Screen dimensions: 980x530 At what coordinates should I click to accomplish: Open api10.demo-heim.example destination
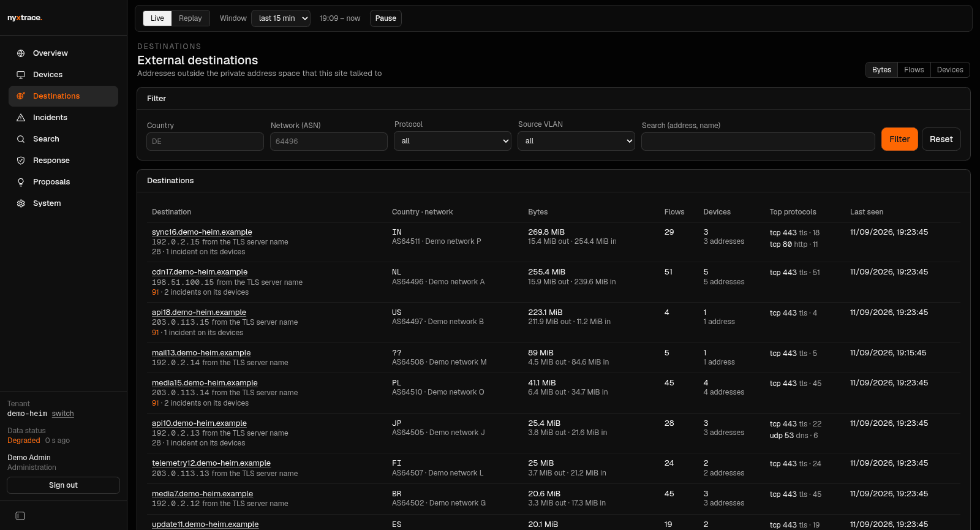[200, 423]
